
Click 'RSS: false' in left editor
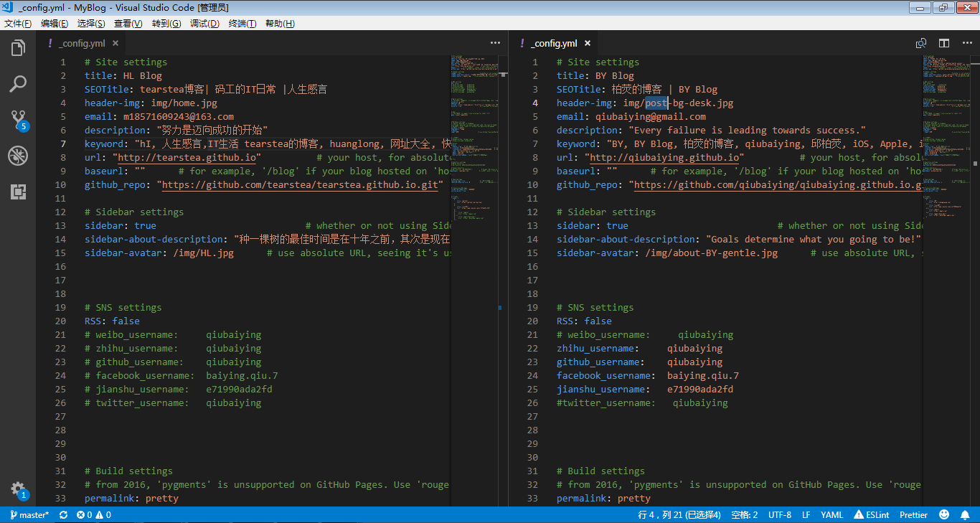pos(112,321)
